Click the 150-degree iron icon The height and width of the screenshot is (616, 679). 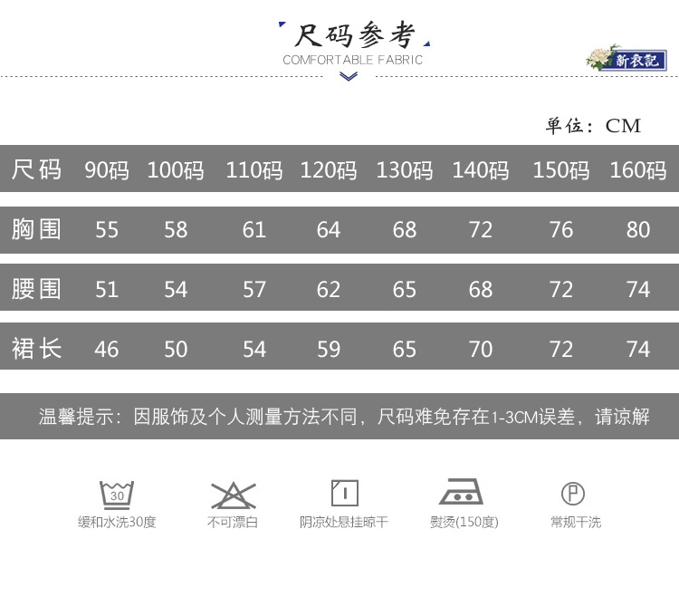point(461,492)
